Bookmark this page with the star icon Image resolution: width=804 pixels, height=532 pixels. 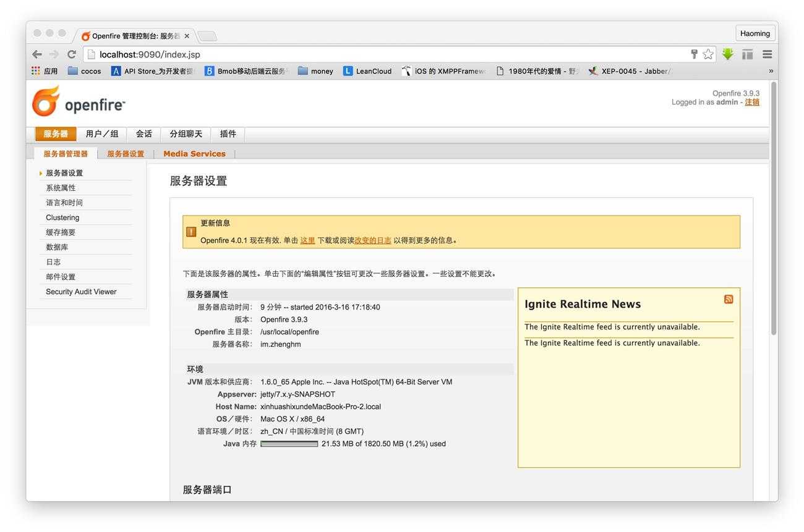pyautogui.click(x=708, y=54)
